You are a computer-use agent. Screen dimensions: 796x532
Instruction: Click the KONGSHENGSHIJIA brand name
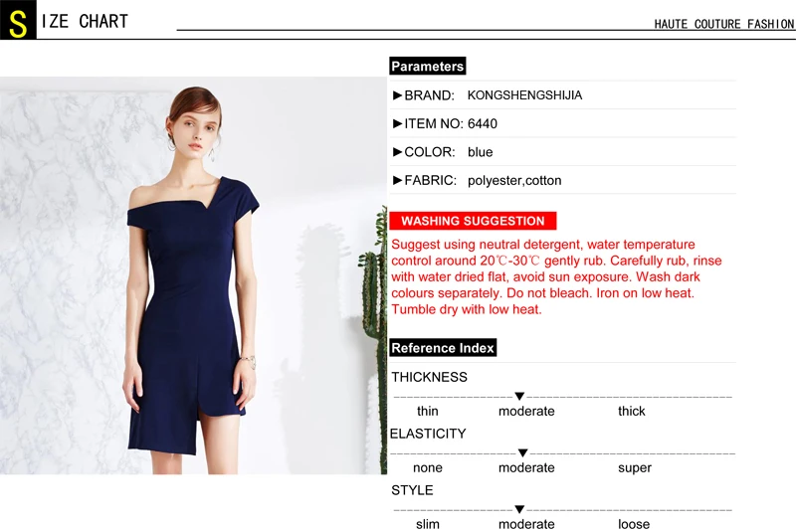click(524, 95)
